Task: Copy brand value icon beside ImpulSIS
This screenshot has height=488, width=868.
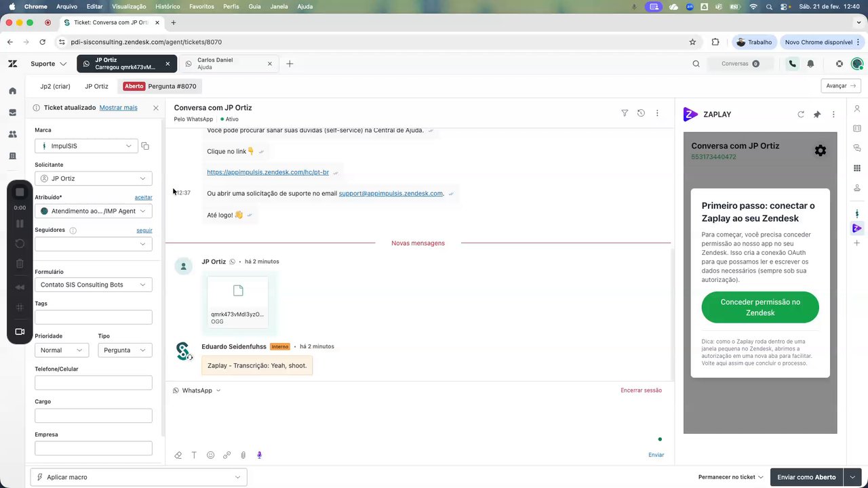Action: (x=145, y=146)
